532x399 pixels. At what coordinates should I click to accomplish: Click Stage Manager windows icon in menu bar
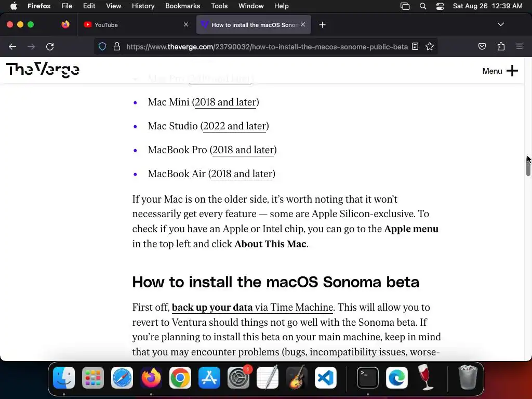[x=405, y=6]
